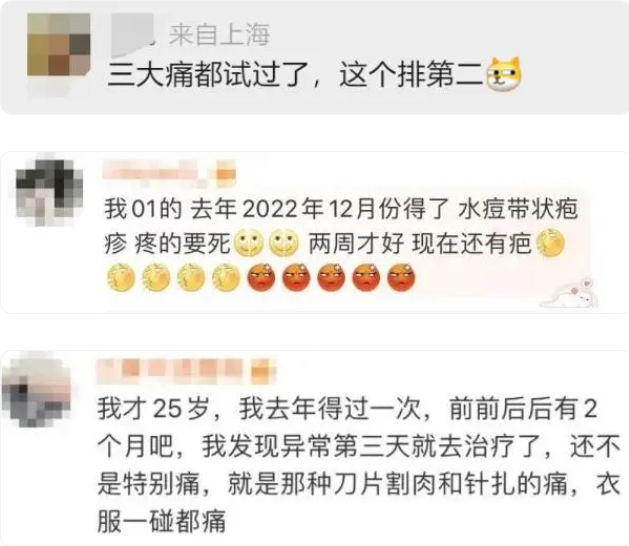Click the first yellow smiley after 疼的要死
Viewport: 629px width, 546px height.
(248, 244)
